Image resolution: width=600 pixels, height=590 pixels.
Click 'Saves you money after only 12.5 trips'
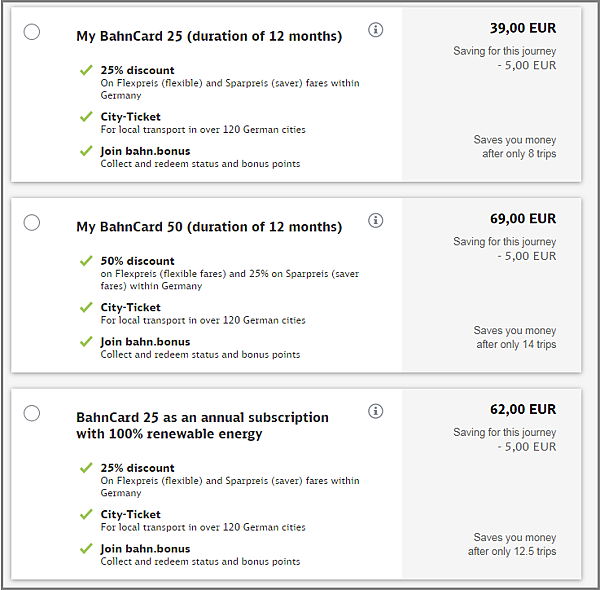coord(512,544)
